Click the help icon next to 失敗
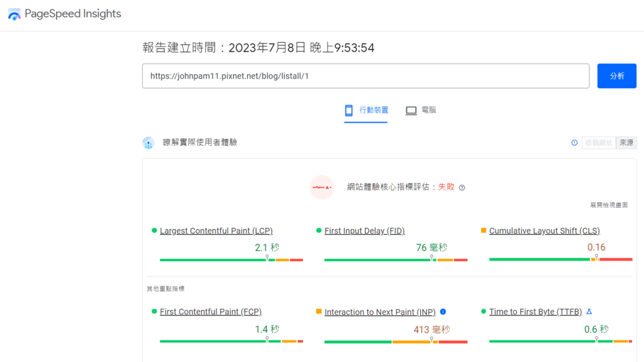The width and height of the screenshot is (644, 362). (x=462, y=188)
